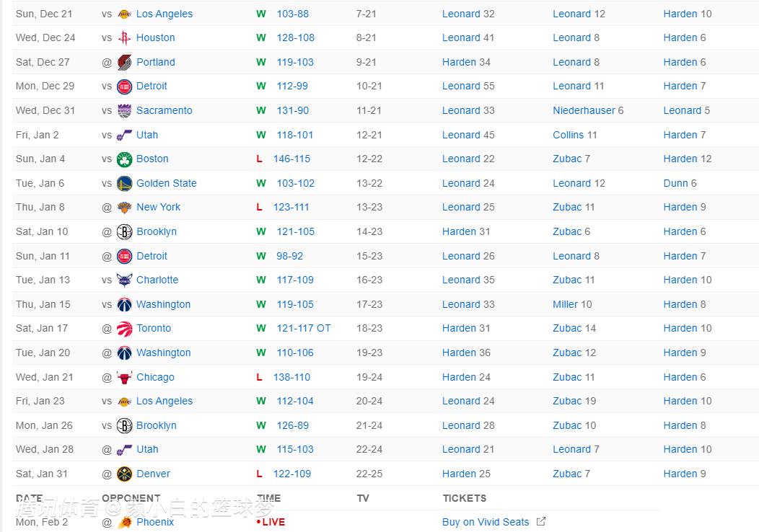This screenshot has width=759, height=532.
Task: Open the 146-115 score against Boston
Action: pyautogui.click(x=291, y=159)
